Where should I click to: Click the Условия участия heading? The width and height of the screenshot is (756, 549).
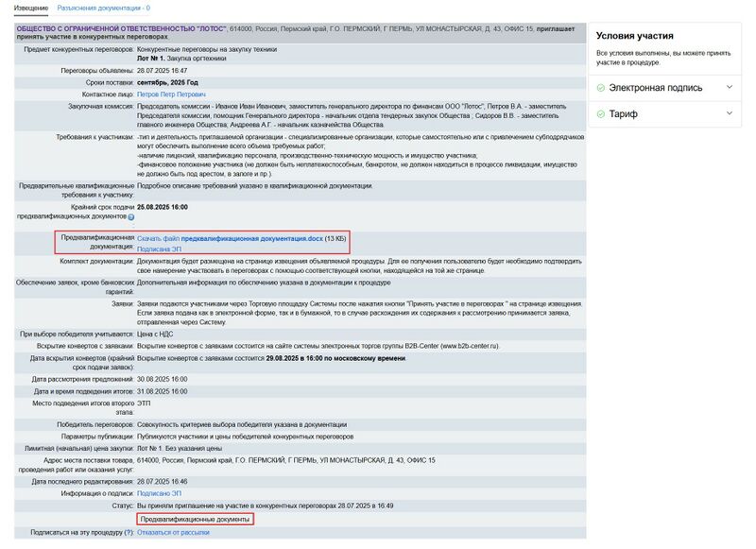(x=634, y=36)
